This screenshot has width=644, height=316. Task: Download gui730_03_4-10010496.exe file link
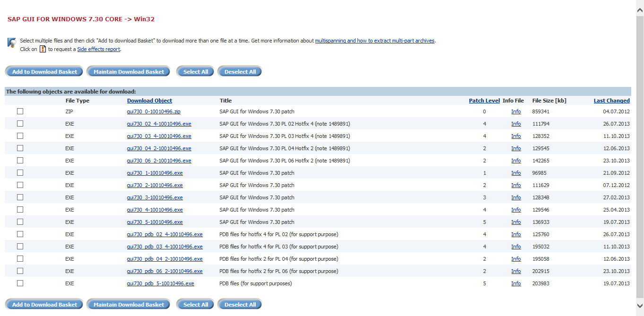(159, 136)
